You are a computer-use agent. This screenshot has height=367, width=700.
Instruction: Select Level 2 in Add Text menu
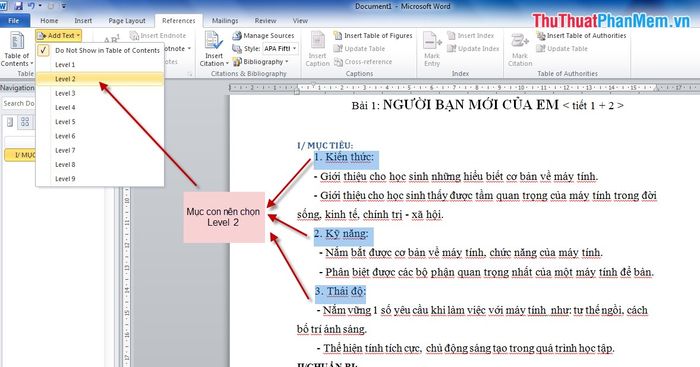(100, 79)
